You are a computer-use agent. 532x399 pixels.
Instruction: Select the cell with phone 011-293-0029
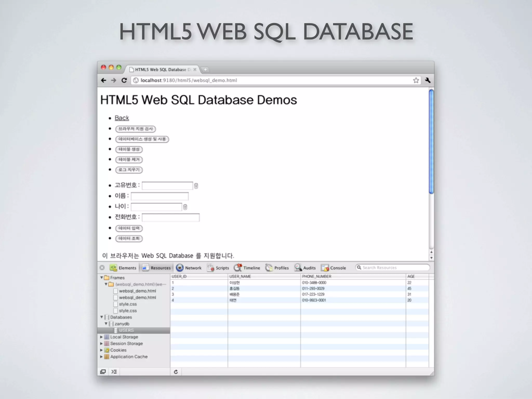[x=353, y=288]
